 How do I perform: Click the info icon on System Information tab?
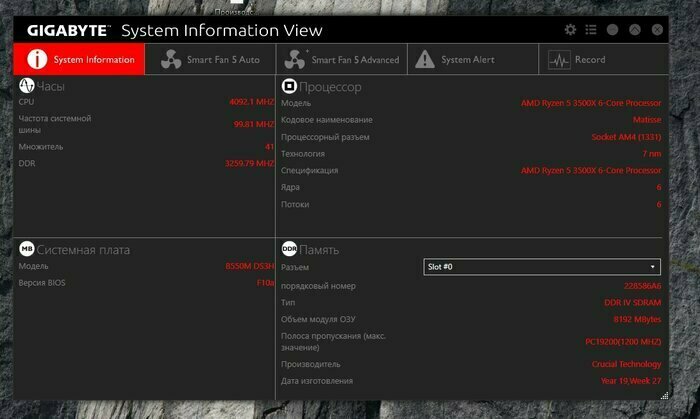(37, 59)
